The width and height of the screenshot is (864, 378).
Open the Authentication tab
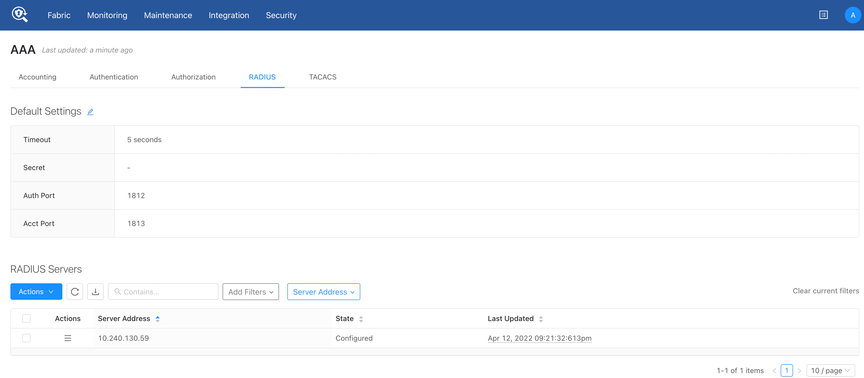pos(114,77)
